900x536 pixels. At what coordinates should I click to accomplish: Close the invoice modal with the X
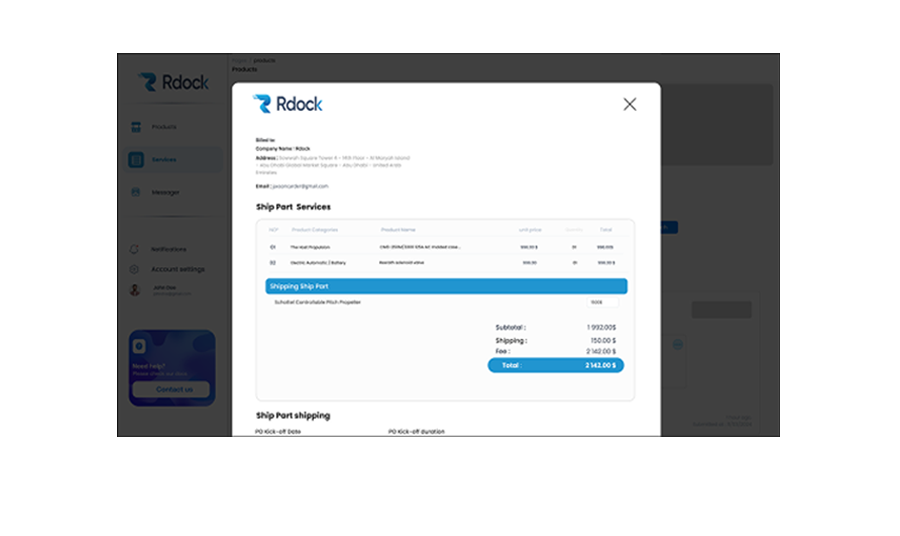point(629,104)
